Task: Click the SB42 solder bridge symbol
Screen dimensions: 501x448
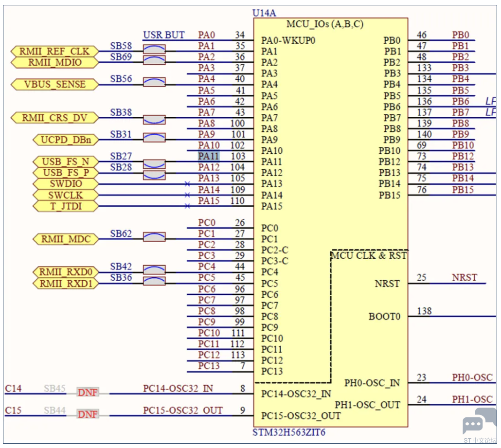Action: pos(154,269)
